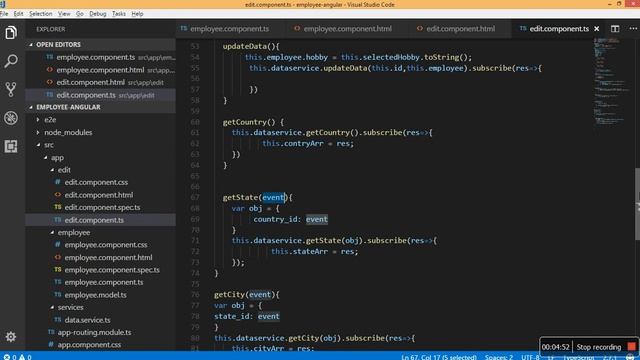Viewport: 640px width, 360px height.
Task: Click Stop recording button
Action: tap(598, 347)
